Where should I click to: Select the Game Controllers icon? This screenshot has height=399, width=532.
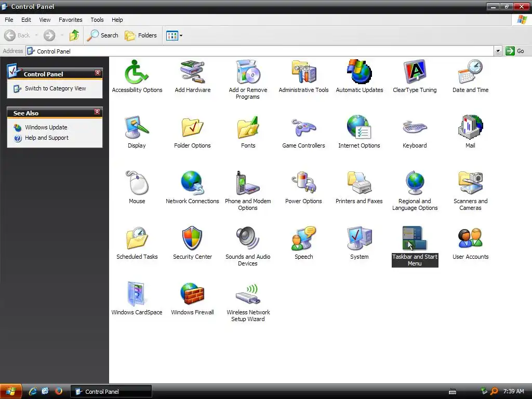tap(303, 128)
